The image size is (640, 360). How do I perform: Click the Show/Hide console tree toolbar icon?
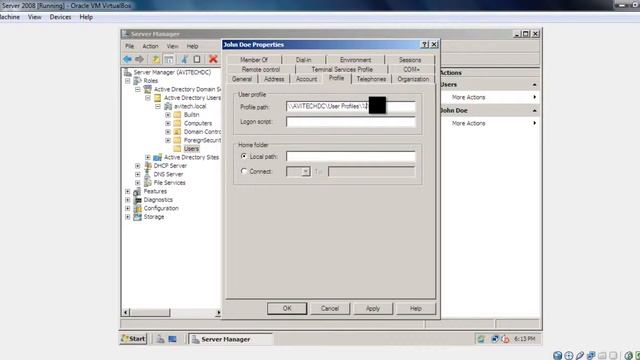(168, 60)
